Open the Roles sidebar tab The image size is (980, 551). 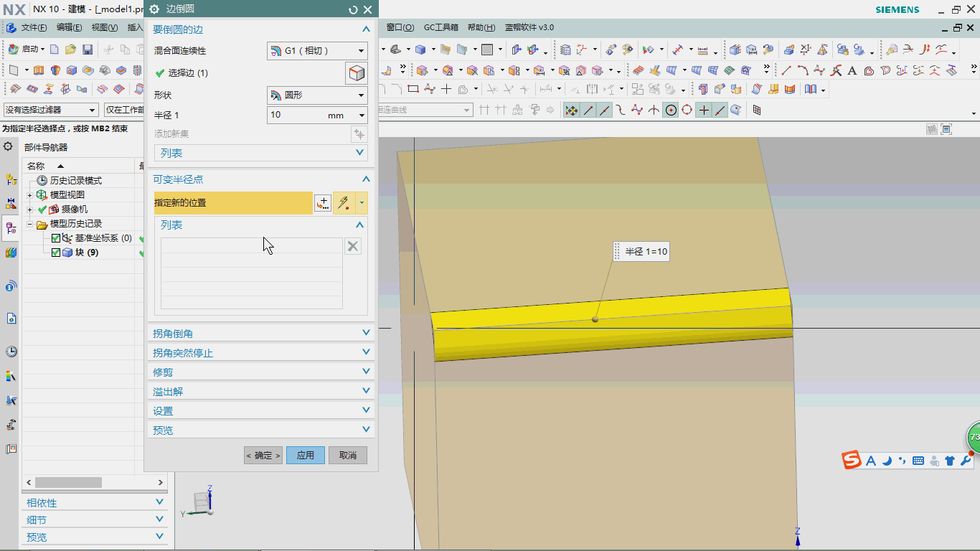[11, 425]
